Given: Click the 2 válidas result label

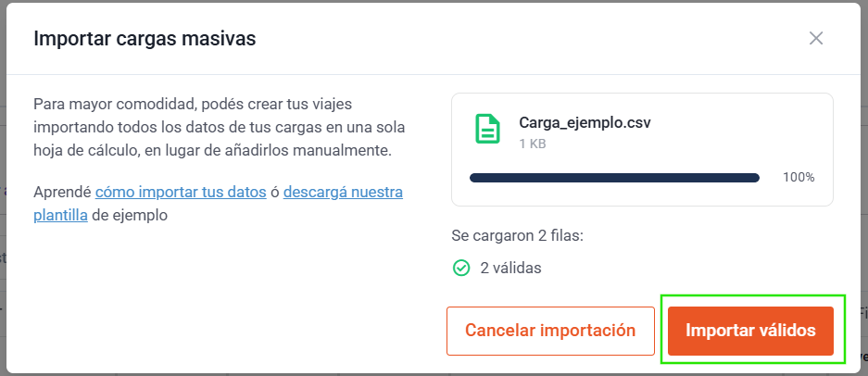Looking at the screenshot, I should click(x=510, y=268).
